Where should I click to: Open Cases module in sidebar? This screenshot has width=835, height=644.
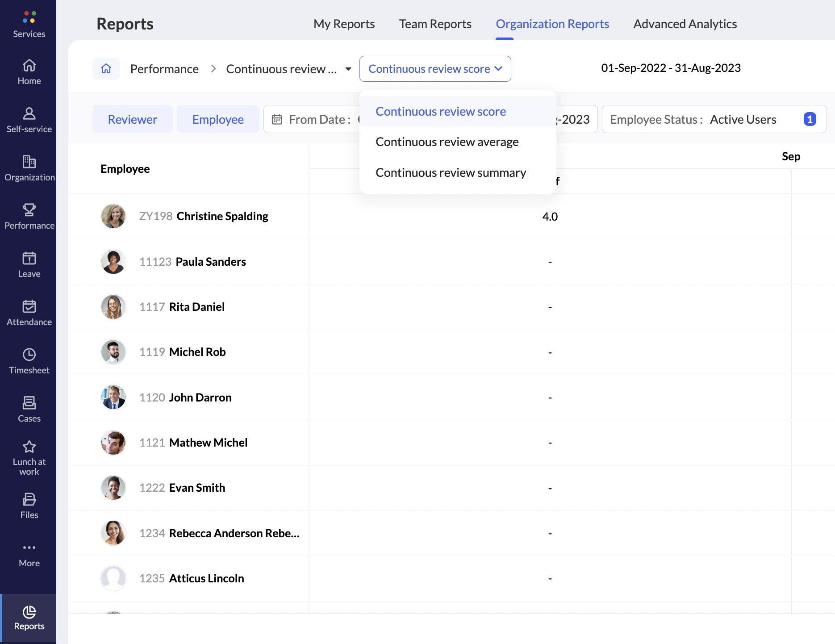pyautogui.click(x=29, y=410)
